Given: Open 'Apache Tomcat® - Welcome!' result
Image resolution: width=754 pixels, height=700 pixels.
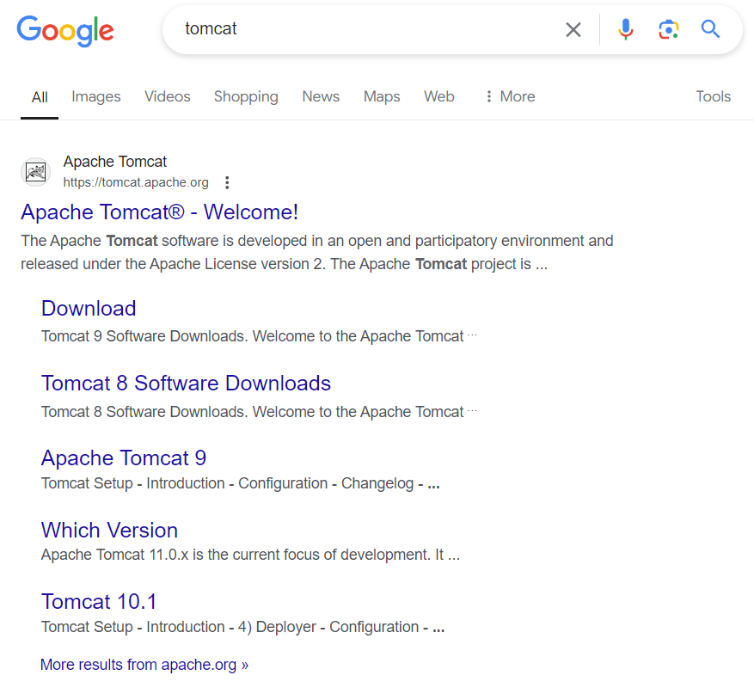Looking at the screenshot, I should pos(159,212).
